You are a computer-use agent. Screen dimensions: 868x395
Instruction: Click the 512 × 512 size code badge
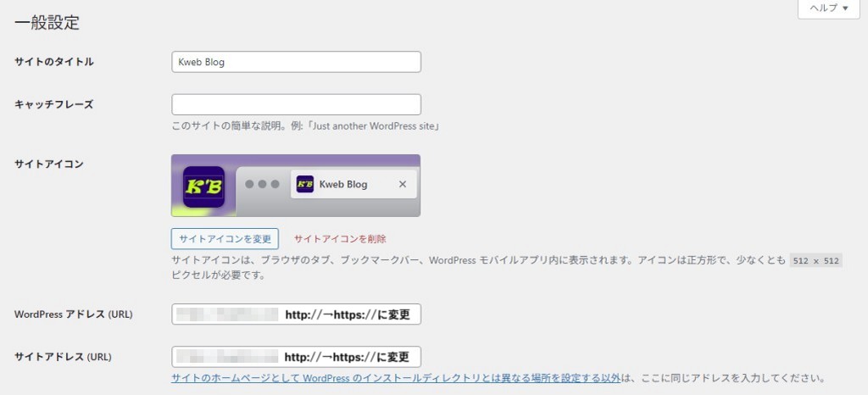click(x=815, y=261)
